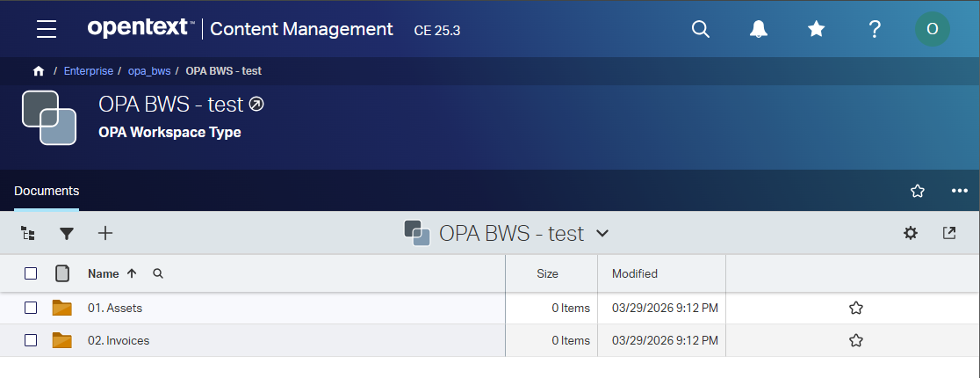980x378 pixels.
Task: Click the plus add item button
Action: click(x=105, y=234)
